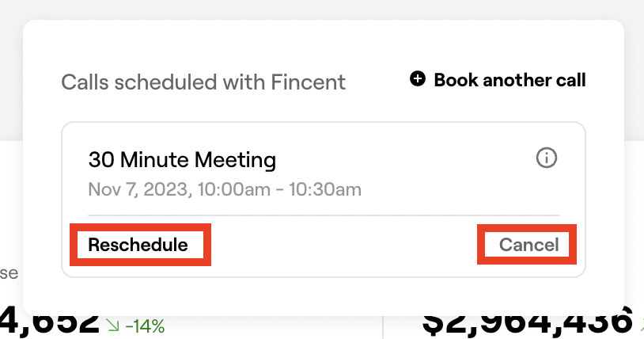Click empty space between Reschedule and Cancel
Screen dimensions: 644x339
pos(344,245)
